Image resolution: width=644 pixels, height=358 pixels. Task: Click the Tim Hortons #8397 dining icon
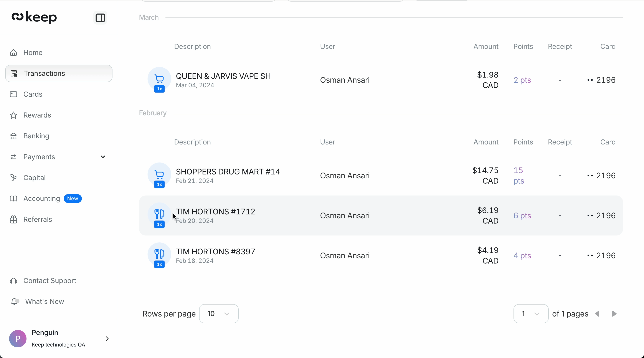point(159,254)
